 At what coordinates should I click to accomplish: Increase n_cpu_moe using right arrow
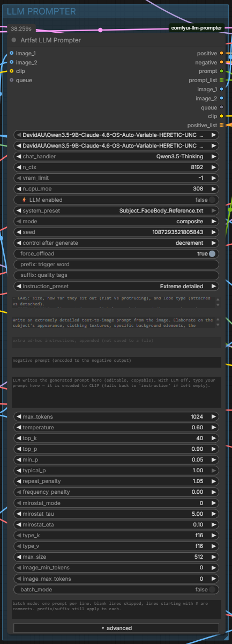tap(214, 189)
